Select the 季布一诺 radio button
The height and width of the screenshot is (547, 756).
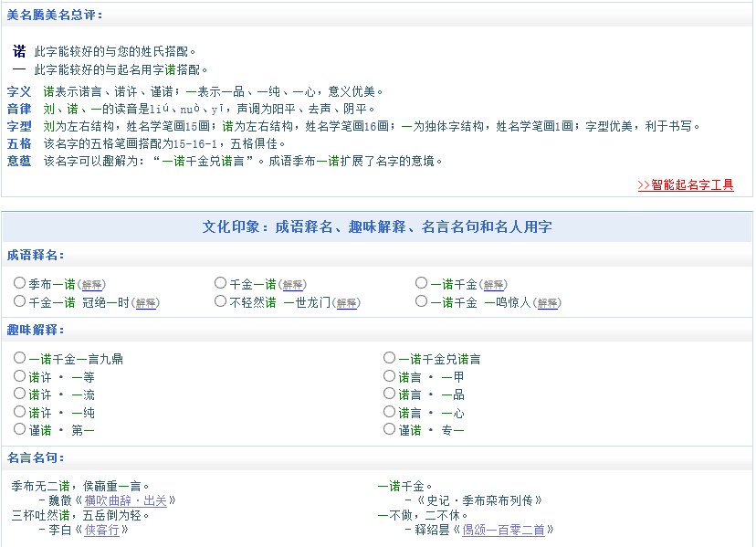(20, 283)
